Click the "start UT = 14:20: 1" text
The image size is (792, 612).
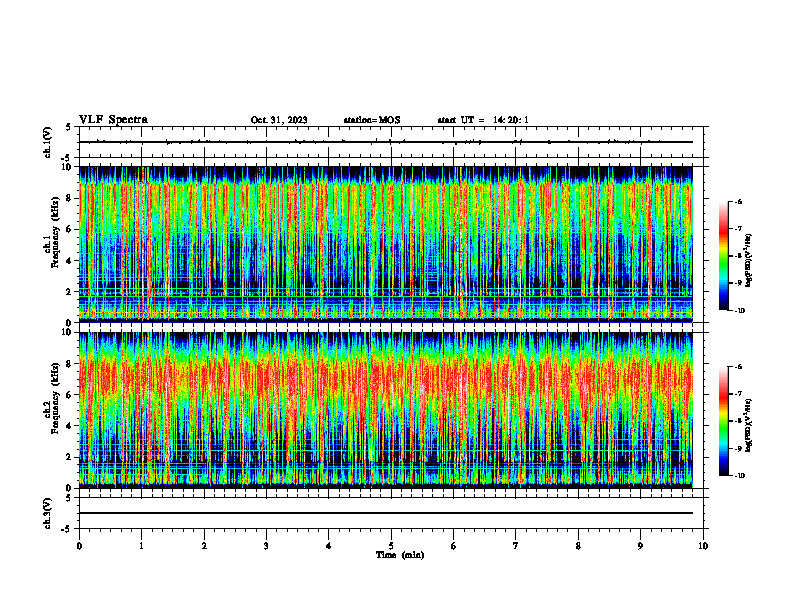coord(483,120)
